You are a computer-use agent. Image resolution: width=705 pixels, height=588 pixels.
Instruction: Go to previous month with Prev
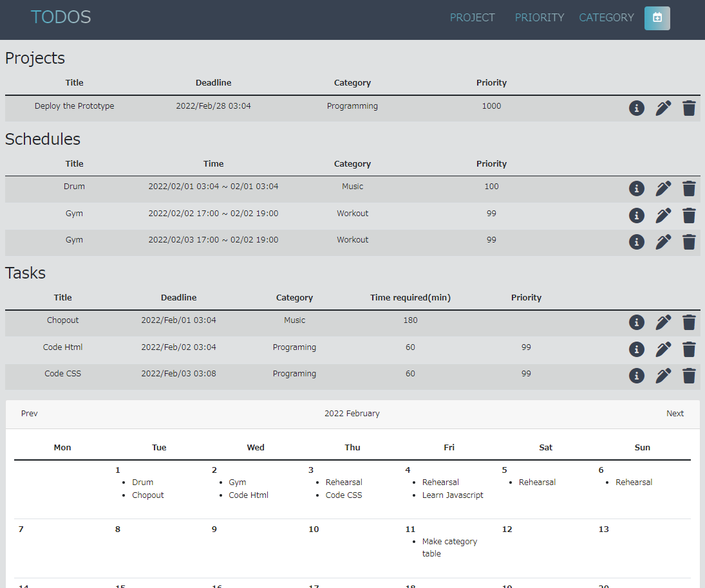[x=30, y=414]
